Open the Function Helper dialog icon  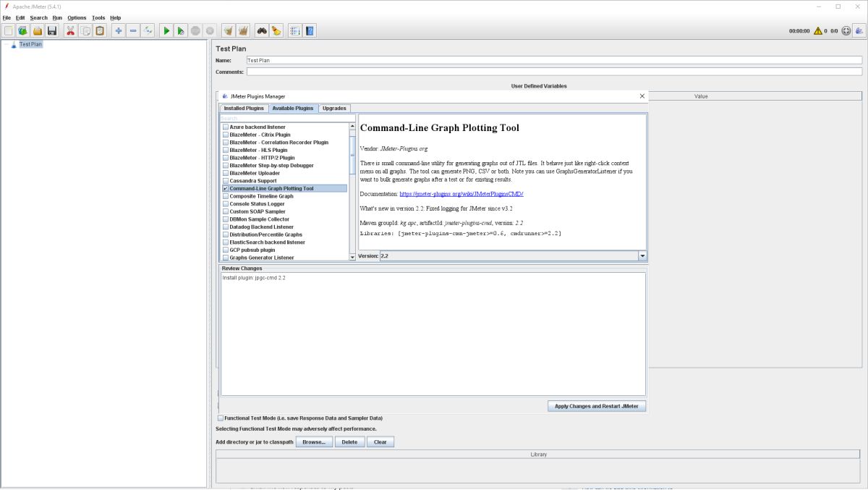coord(295,30)
